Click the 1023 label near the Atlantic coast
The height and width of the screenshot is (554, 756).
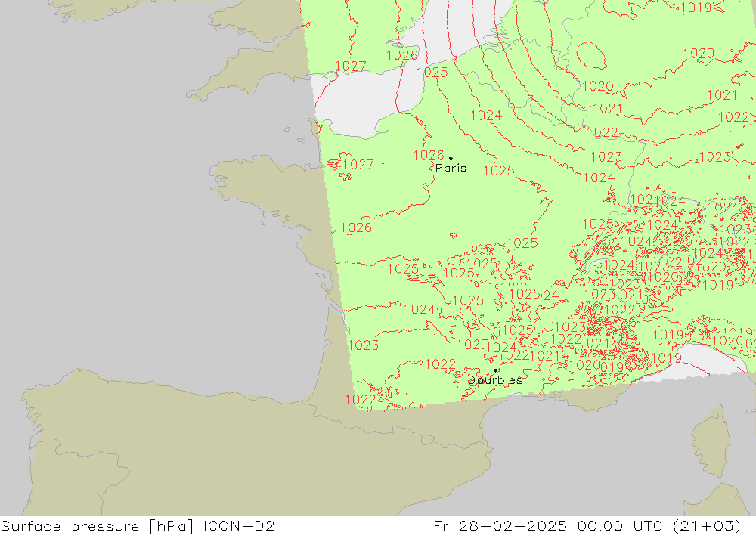363,345
